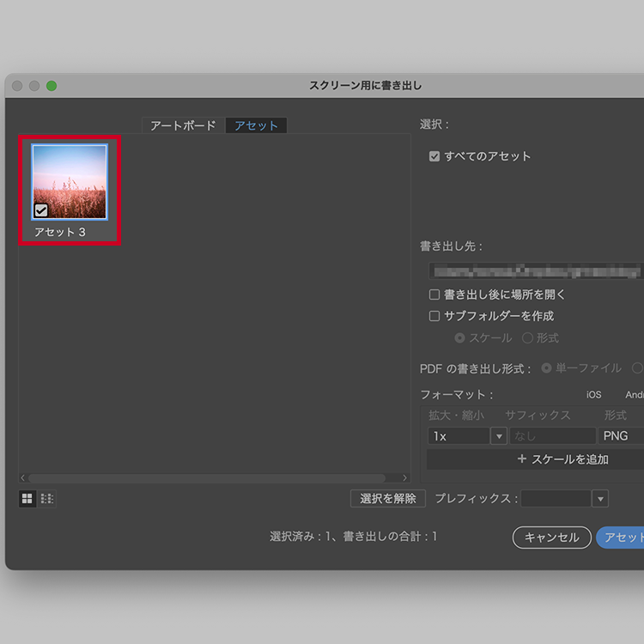Click the 選択を解除 button
Viewport: 644px width, 644px height.
tap(388, 498)
